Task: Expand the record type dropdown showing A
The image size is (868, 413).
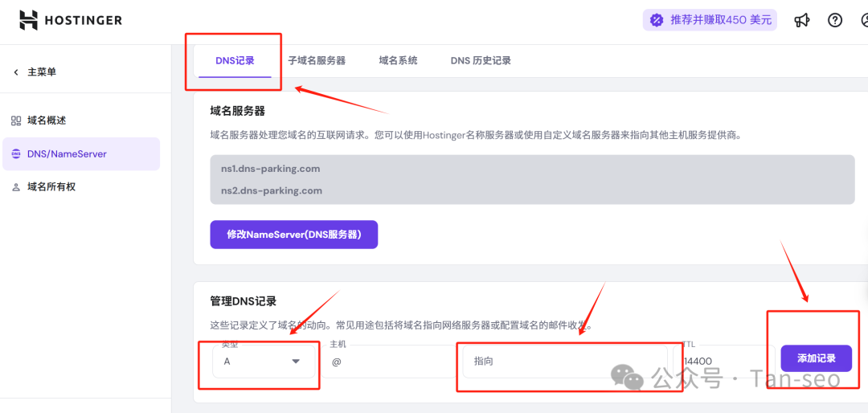Action: 263,362
